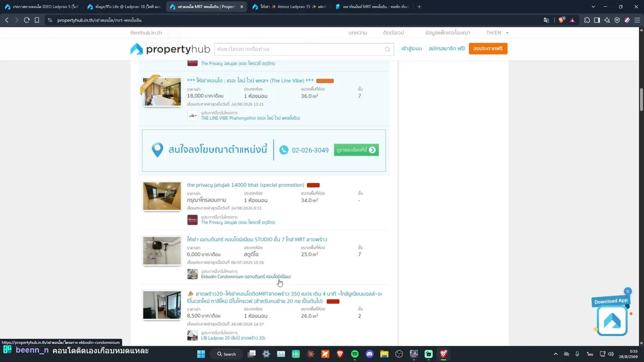
Task: Open The Line Vibe bedroom thumbnail
Action: (x=162, y=92)
